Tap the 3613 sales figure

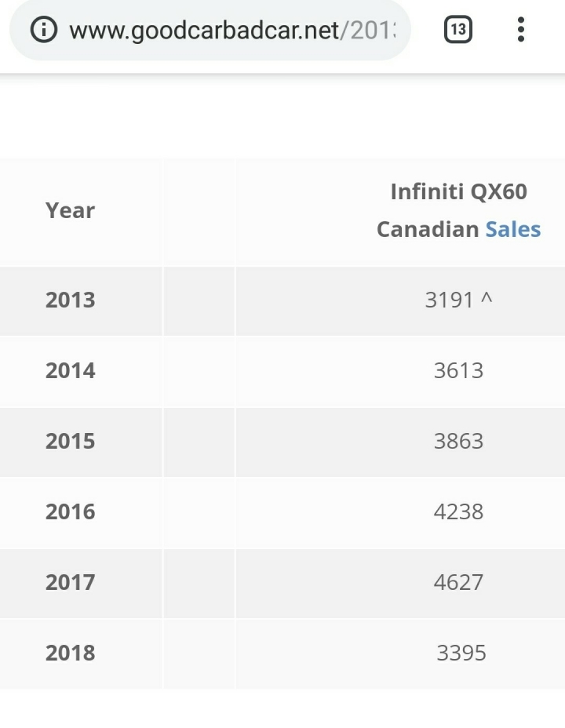[458, 370]
